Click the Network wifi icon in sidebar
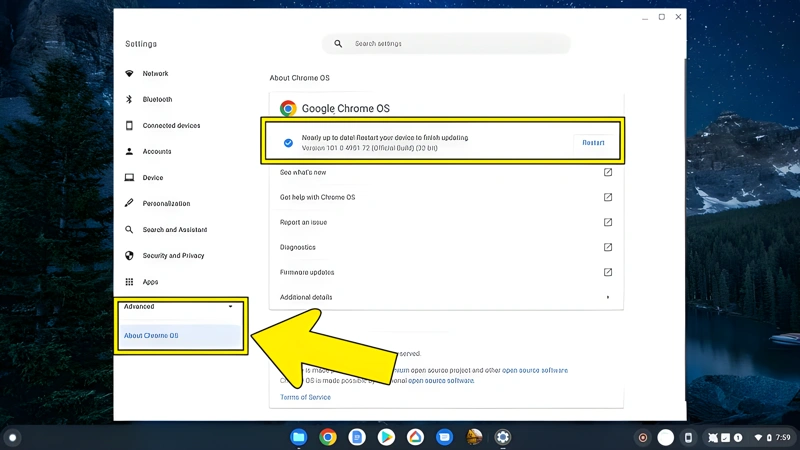Viewport: 800px width, 450px height. (129, 73)
